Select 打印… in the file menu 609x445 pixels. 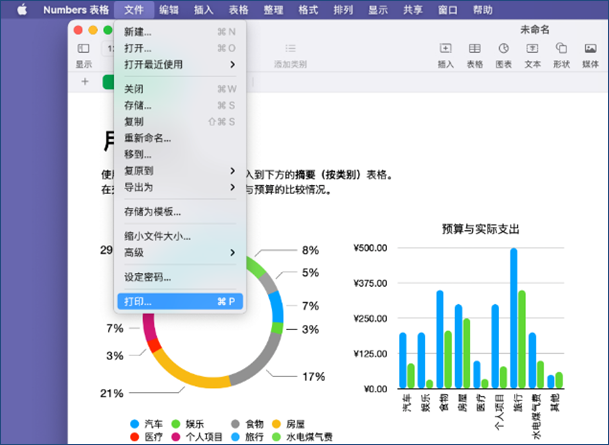(x=180, y=301)
